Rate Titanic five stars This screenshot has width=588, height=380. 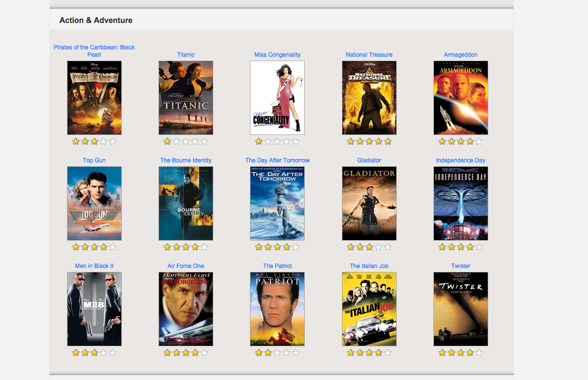204,141
